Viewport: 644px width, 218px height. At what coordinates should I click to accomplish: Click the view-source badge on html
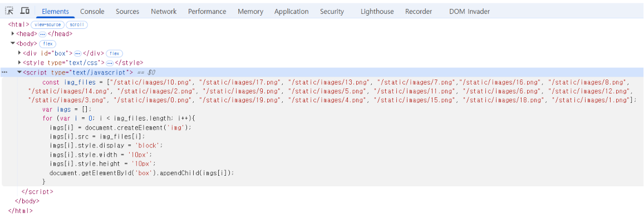click(48, 24)
